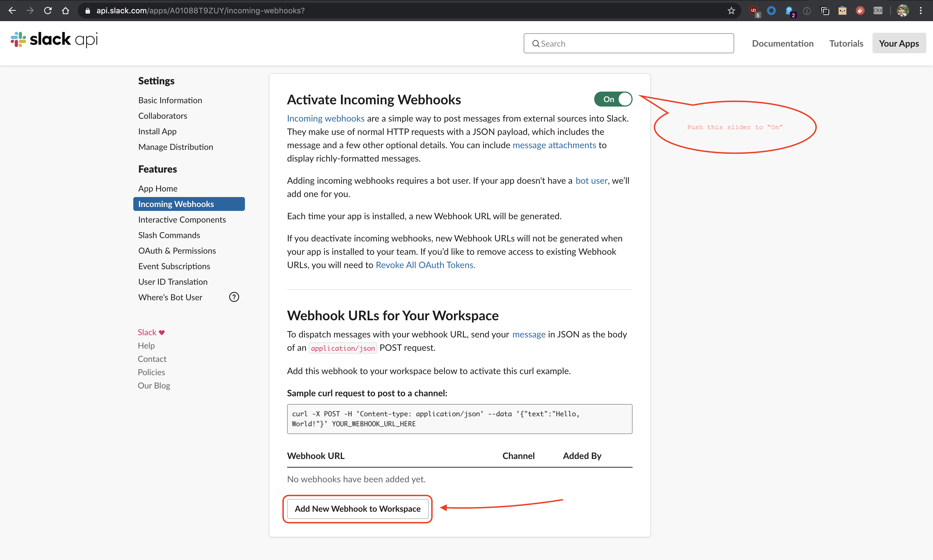The image size is (933, 560).
Task: Select OAuth & Permissions in sidebar
Action: [x=177, y=251]
